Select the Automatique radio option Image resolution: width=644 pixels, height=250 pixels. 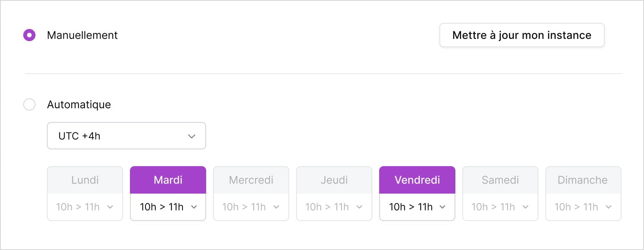pyautogui.click(x=29, y=104)
